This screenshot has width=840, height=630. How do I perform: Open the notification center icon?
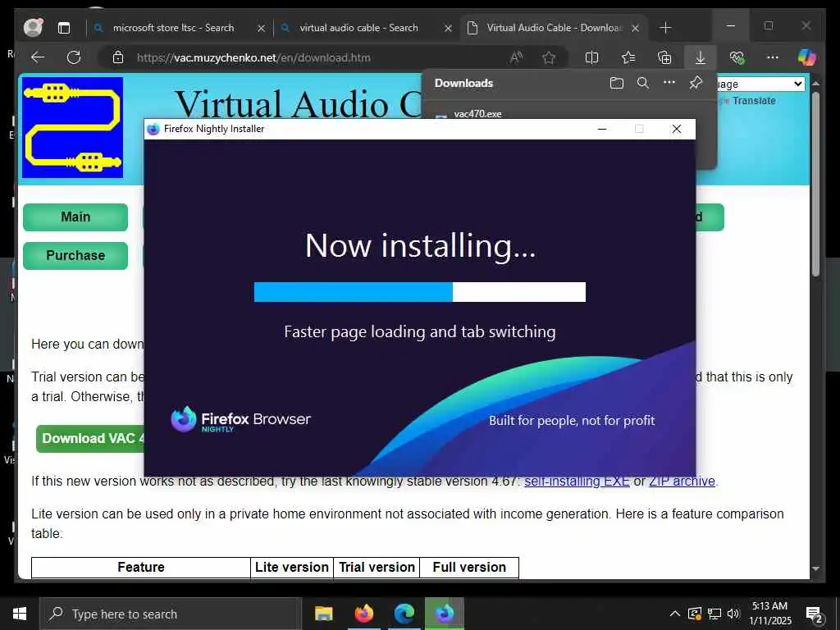click(x=815, y=614)
